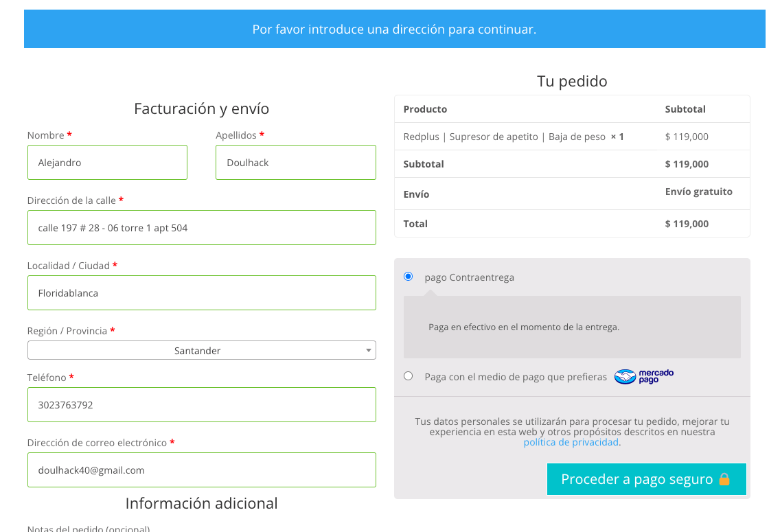The height and width of the screenshot is (532, 769).
Task: Select the Mercado Pago payment radio button
Action: (408, 376)
